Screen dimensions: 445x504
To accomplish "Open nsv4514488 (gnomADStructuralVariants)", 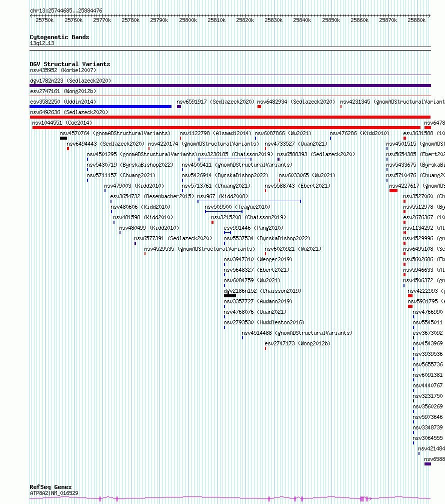I will coord(297,333).
